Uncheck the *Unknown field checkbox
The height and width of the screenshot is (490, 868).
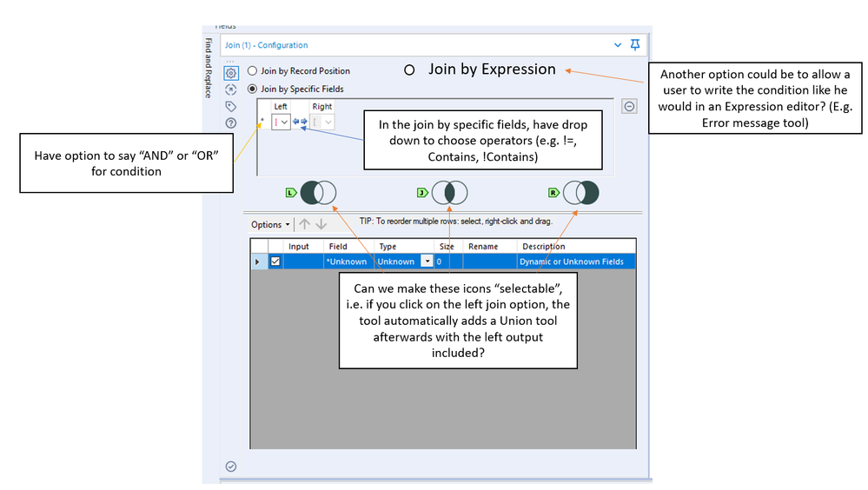[x=275, y=262]
